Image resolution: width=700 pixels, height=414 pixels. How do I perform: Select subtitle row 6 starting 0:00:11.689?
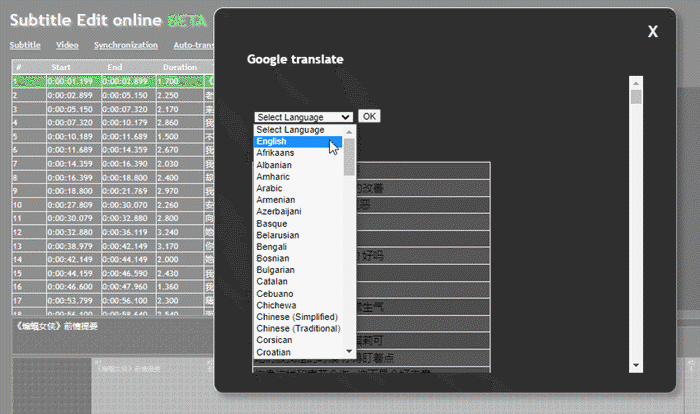[x=113, y=150]
